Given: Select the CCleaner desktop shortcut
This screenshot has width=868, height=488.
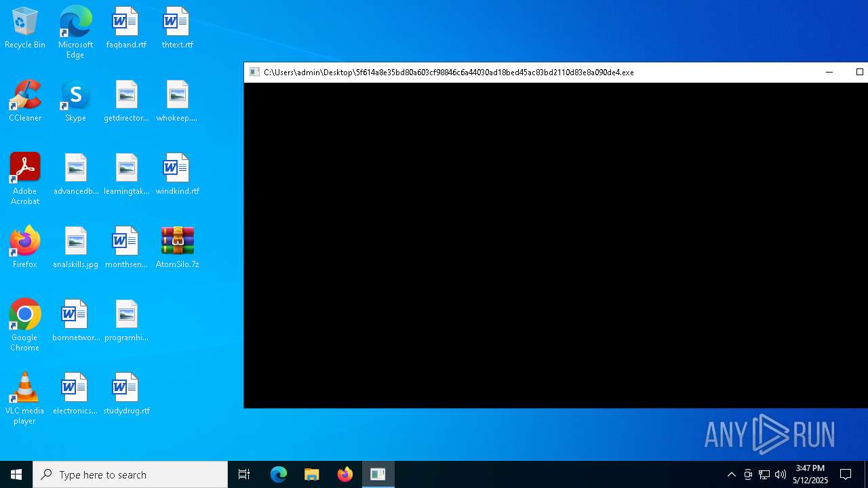Looking at the screenshot, I should [x=25, y=102].
